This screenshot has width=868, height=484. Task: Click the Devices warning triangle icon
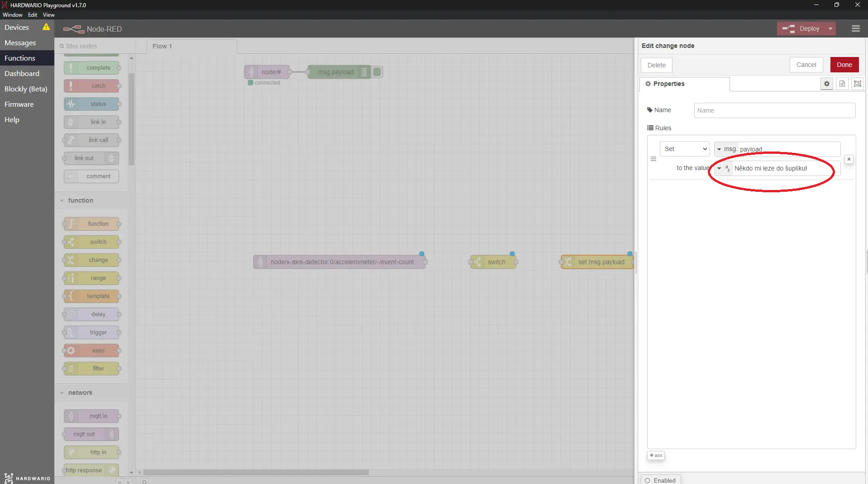tap(46, 27)
